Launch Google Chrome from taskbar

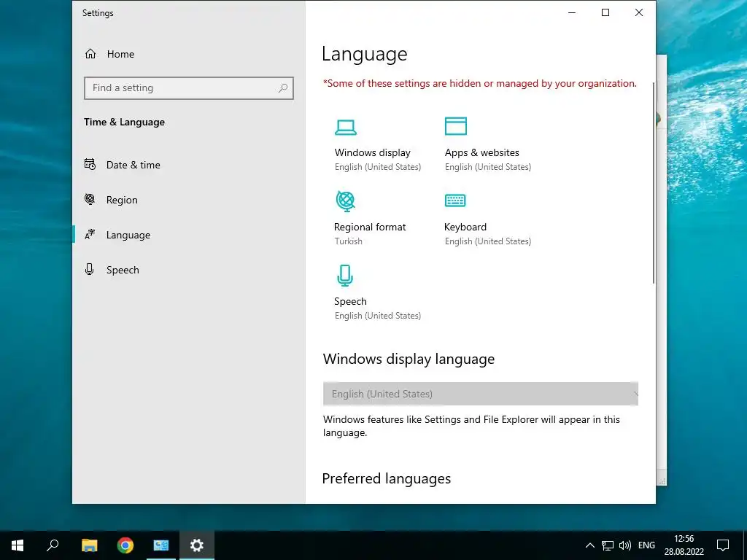[x=125, y=545]
